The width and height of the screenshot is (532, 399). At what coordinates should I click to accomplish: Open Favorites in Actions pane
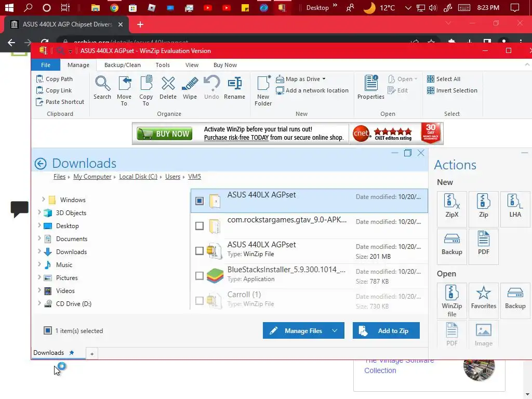click(484, 301)
